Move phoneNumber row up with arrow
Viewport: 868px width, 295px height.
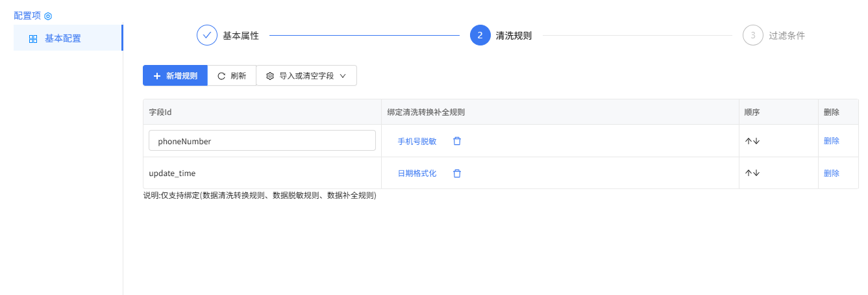749,141
